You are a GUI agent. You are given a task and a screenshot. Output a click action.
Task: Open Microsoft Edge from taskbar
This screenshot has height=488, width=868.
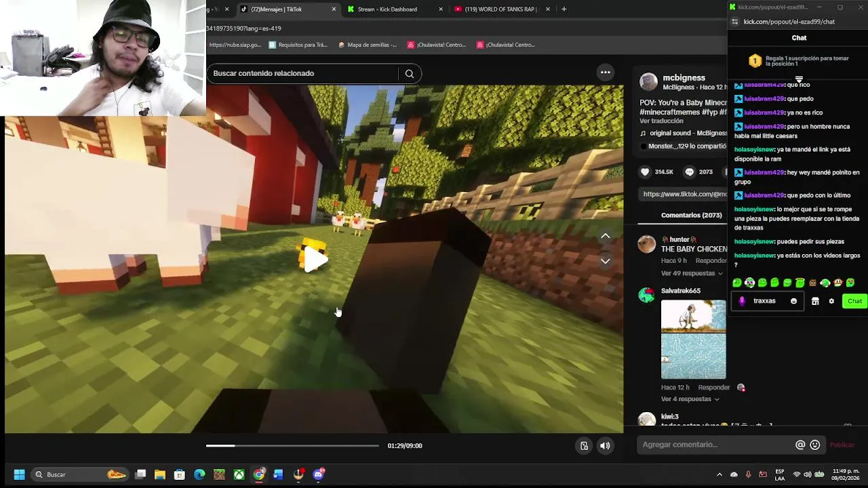[199, 474]
